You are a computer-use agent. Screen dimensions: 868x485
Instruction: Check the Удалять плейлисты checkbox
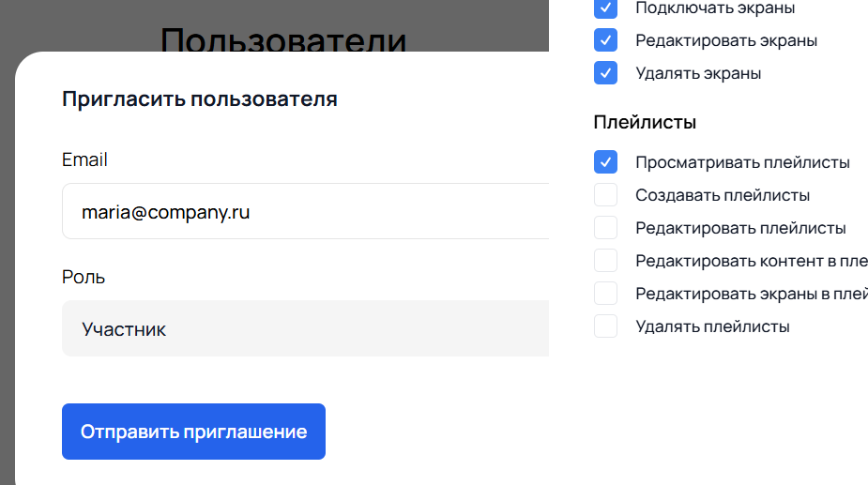pos(606,326)
